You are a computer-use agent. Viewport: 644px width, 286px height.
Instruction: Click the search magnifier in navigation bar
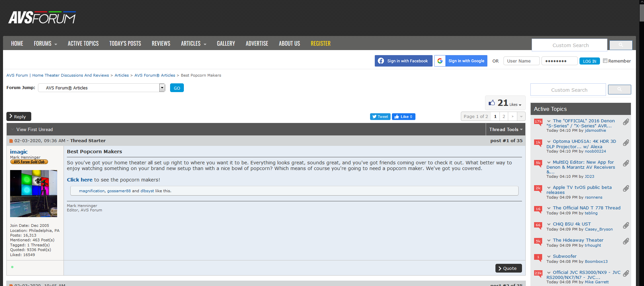click(621, 45)
